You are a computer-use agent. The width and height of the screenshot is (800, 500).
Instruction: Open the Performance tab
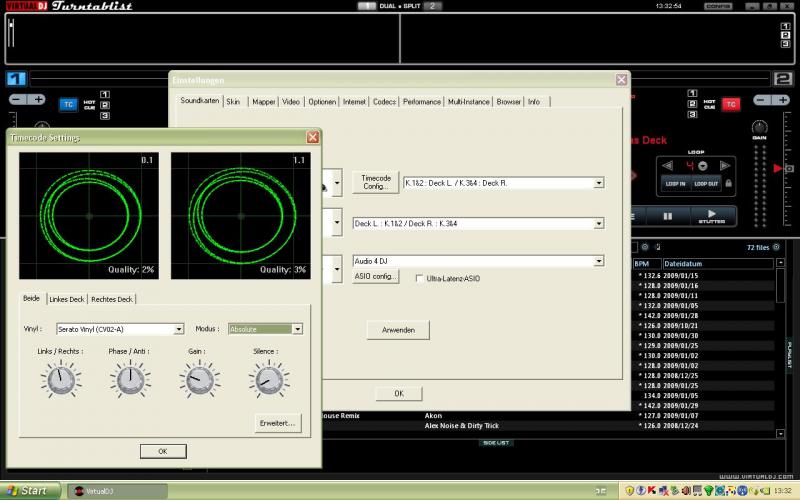421,102
